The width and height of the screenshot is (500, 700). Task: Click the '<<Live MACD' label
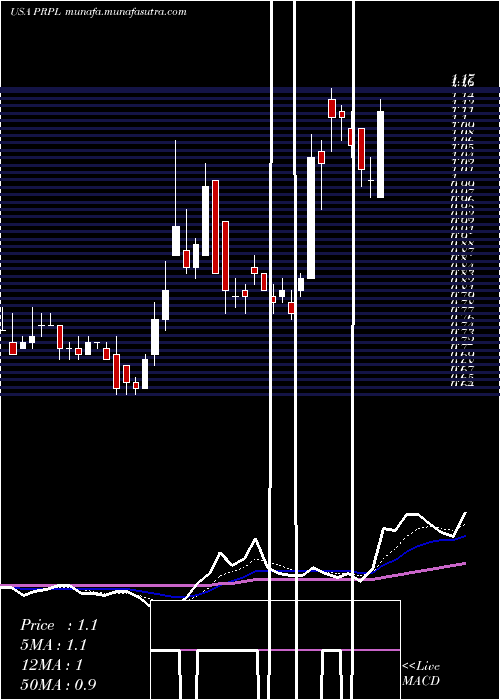[421, 673]
